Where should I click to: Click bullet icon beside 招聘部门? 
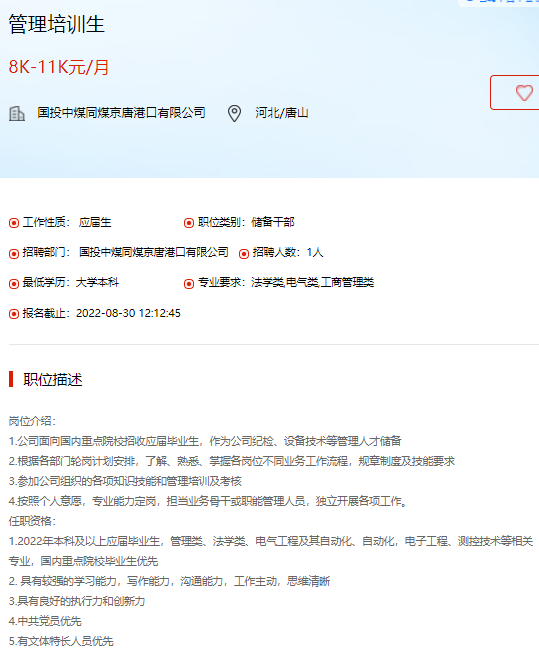[14, 253]
